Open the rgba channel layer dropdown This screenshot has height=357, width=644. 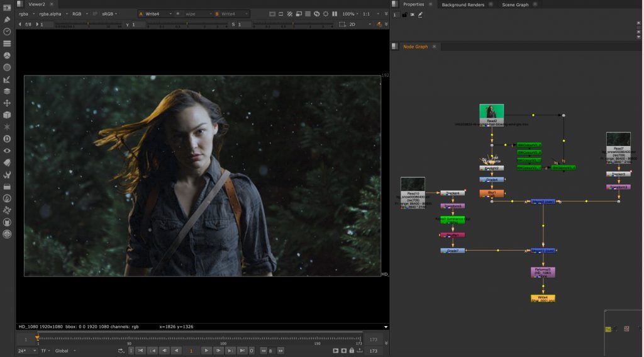point(26,14)
